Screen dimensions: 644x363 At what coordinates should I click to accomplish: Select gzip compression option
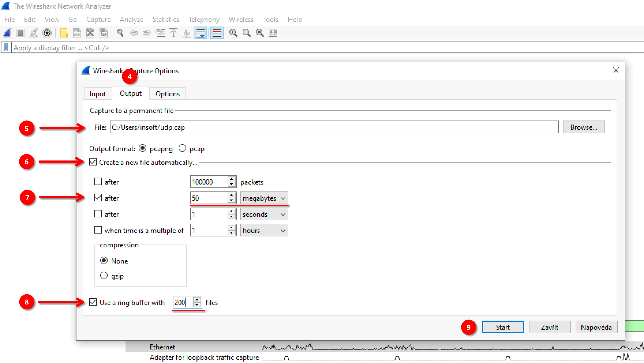point(104,276)
